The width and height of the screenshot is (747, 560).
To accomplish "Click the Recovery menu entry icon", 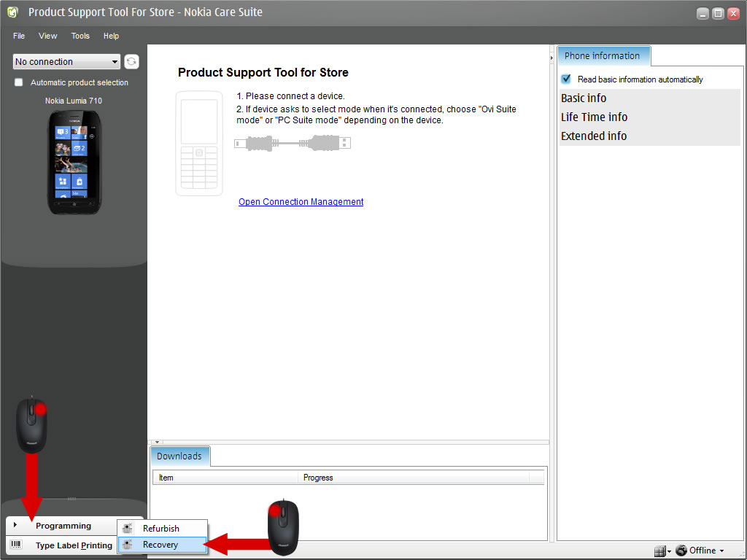I will point(128,544).
